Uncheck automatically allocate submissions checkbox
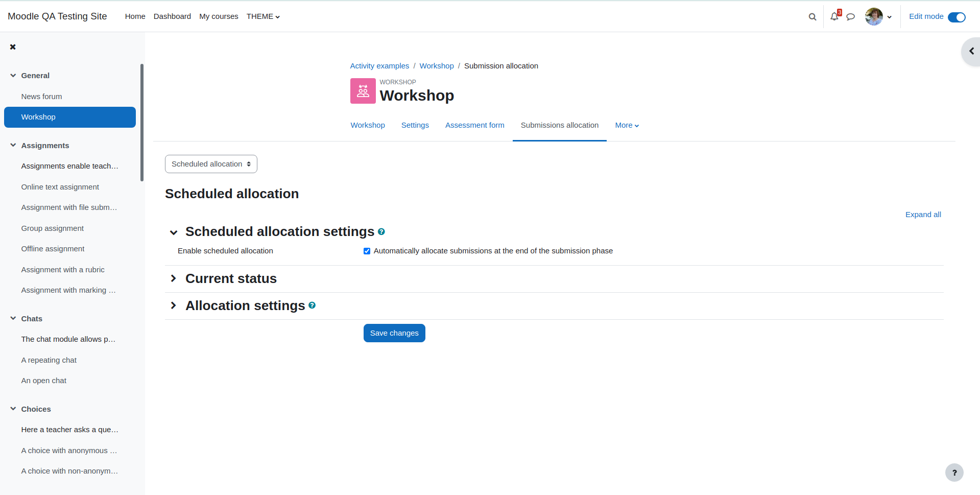Viewport: 980px width, 495px height. click(x=367, y=251)
